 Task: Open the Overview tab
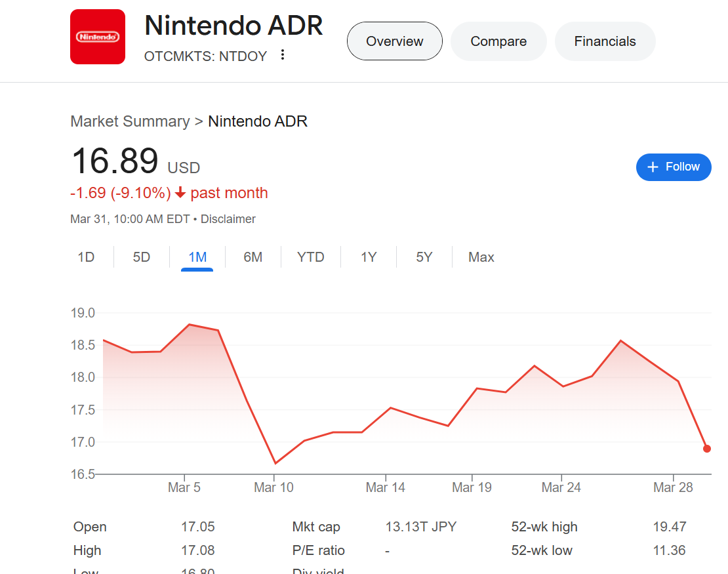coord(395,41)
